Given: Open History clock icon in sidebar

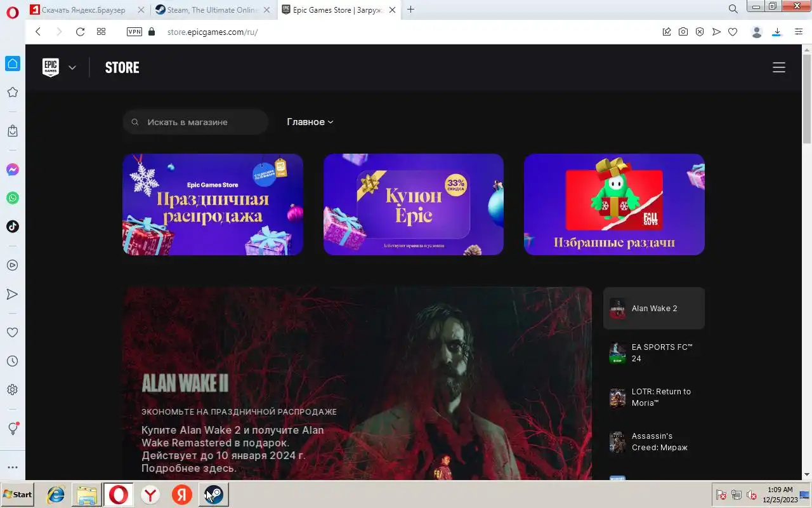Looking at the screenshot, I should pos(12,361).
